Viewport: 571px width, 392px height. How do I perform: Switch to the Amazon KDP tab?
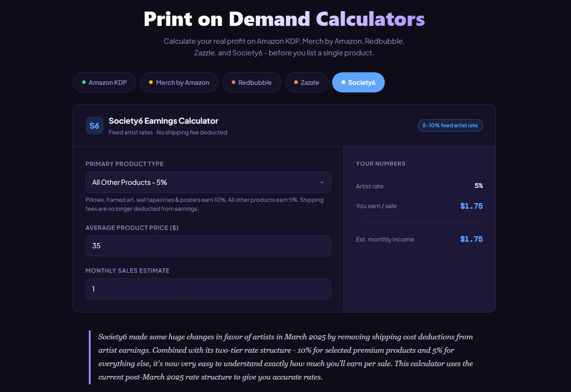point(104,83)
